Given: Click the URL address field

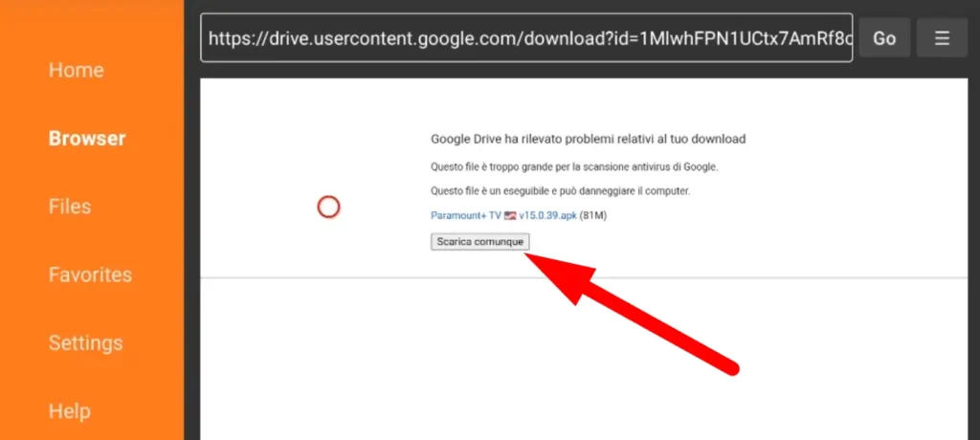Looking at the screenshot, I should coord(526,38).
